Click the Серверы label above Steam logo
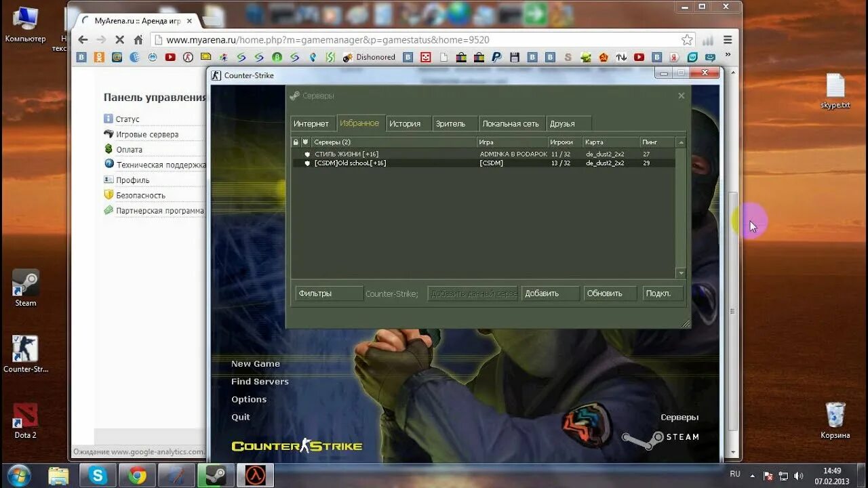The image size is (868, 488). tap(679, 418)
